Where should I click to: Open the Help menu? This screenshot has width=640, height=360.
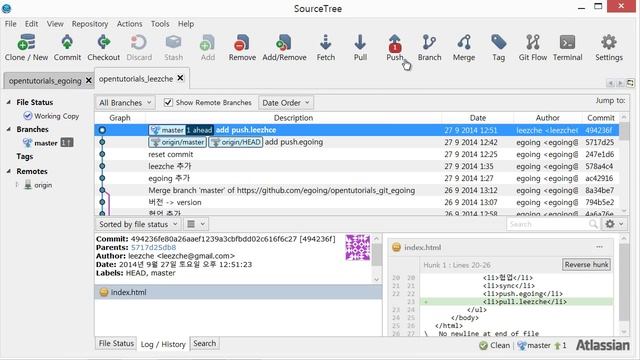186,24
